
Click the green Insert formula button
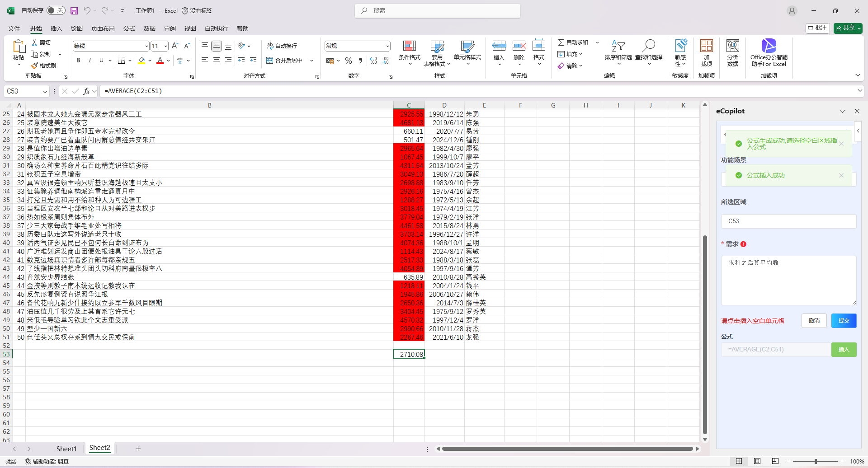point(844,350)
